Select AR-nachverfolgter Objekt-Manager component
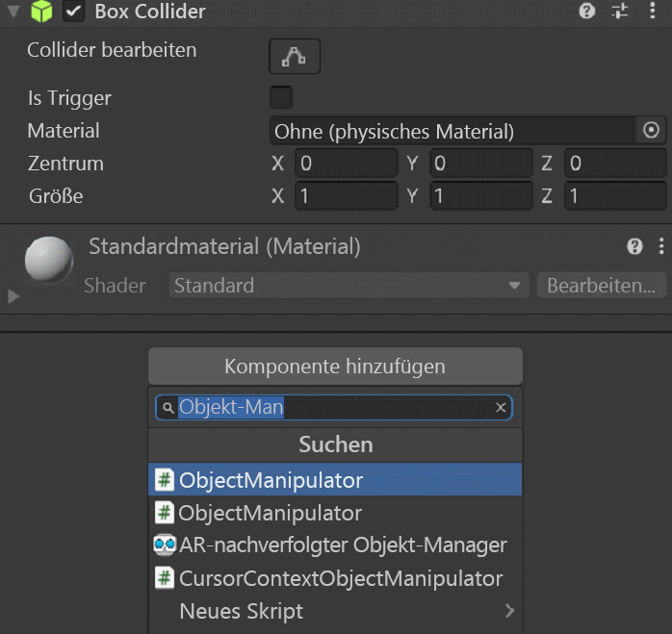 pos(335,545)
